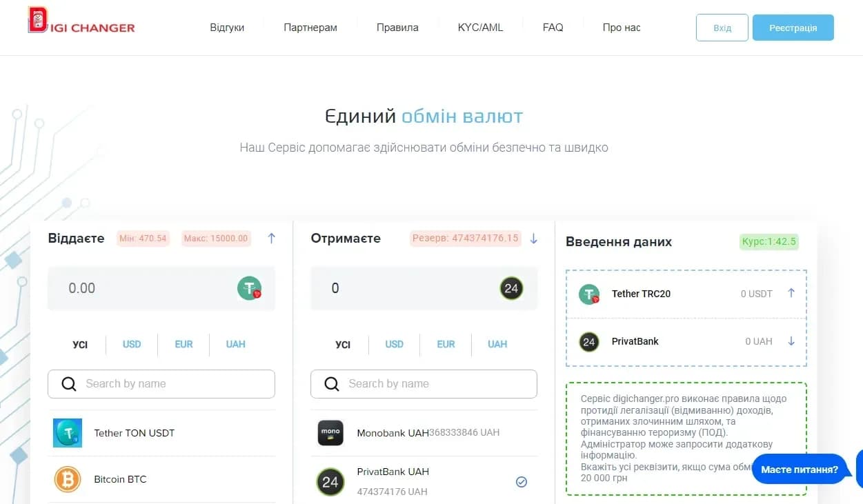The image size is (863, 504).
Task: Select Bitcoin BTC currency
Action: click(161, 479)
